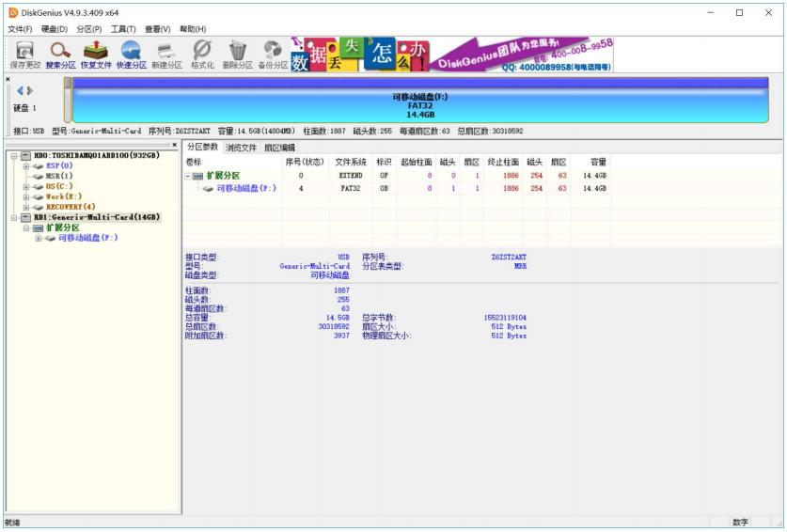The width and height of the screenshot is (787, 532).
Task: Click the 容量 column header
Action: 591,162
